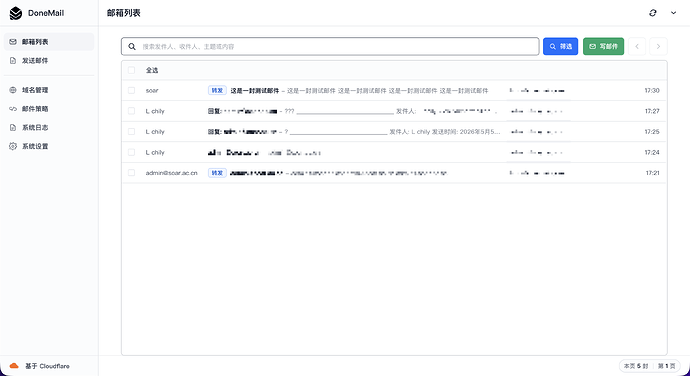The width and height of the screenshot is (690, 376).
Task: Click the magnifier icon in search box
Action: tap(132, 46)
